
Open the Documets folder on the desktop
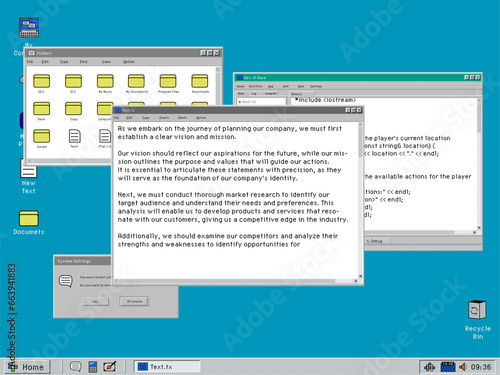(x=29, y=219)
